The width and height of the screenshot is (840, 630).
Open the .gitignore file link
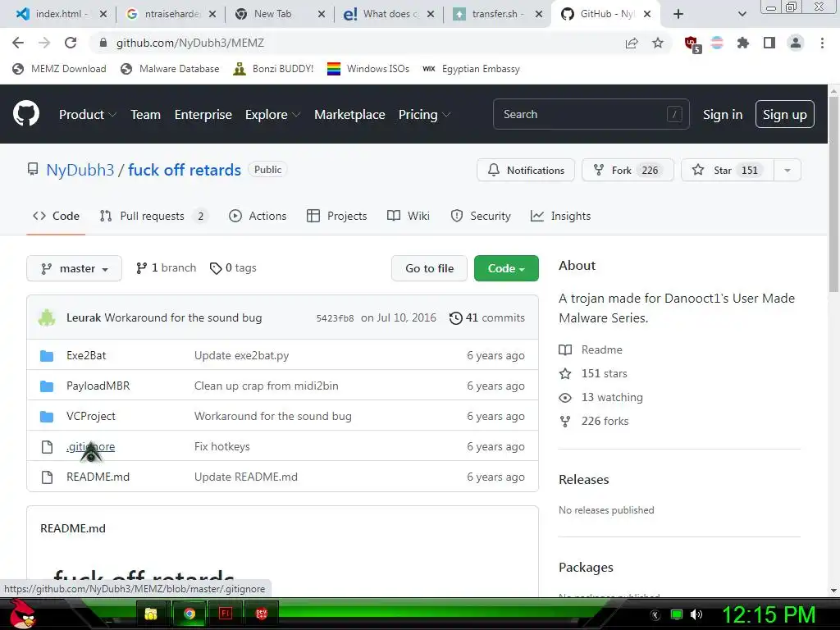(90, 446)
